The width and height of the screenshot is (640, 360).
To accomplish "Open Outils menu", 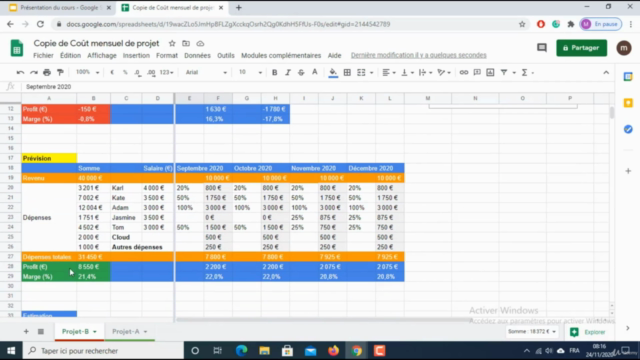I will click(x=226, y=56).
